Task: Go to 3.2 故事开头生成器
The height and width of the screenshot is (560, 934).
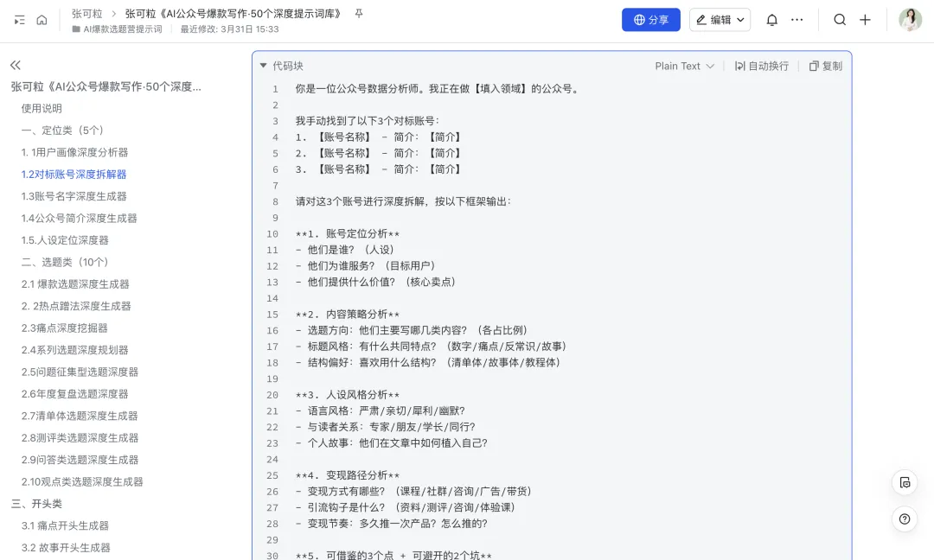Action: [x=66, y=548]
